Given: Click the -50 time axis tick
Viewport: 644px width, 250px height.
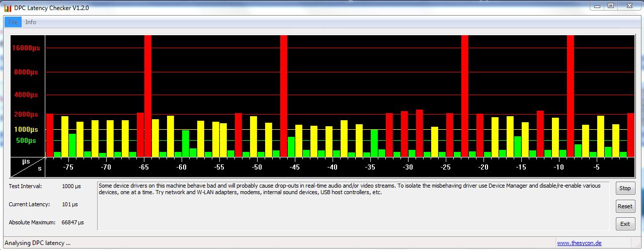Looking at the screenshot, I should [257, 167].
